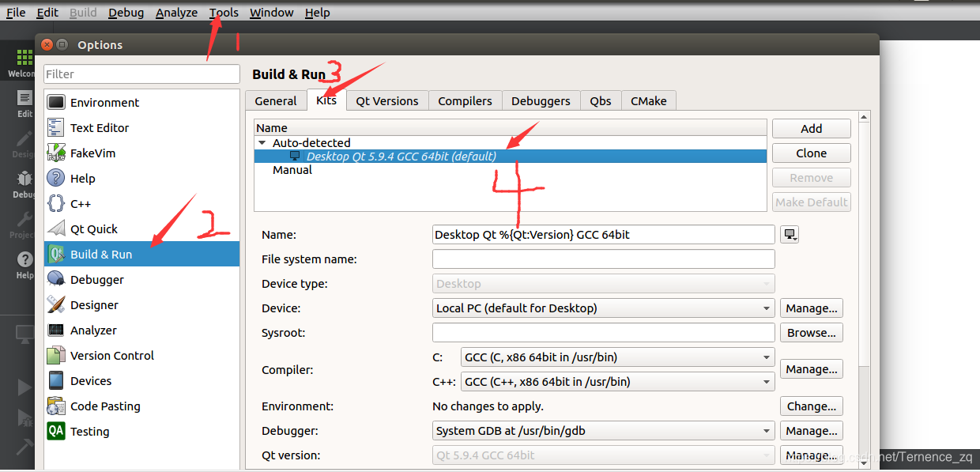Switch to the Qt Versions tab
The width and height of the screenshot is (980, 472).
pos(387,101)
